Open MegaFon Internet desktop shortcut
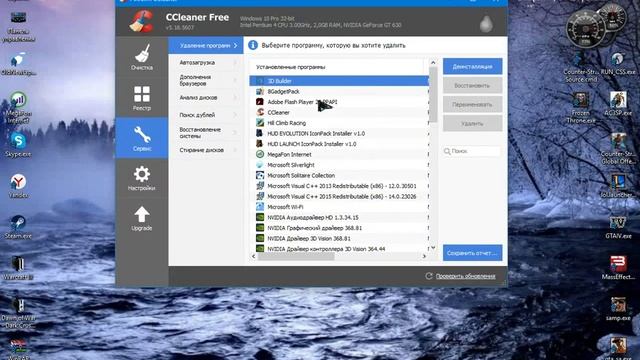Viewport: 640px width, 360px height. 18,107
